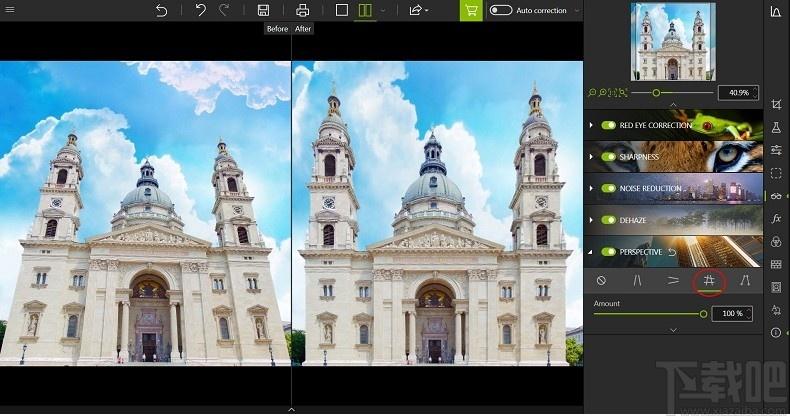Click the save (floppy disk) icon
The image size is (790, 416).
tap(263, 10)
